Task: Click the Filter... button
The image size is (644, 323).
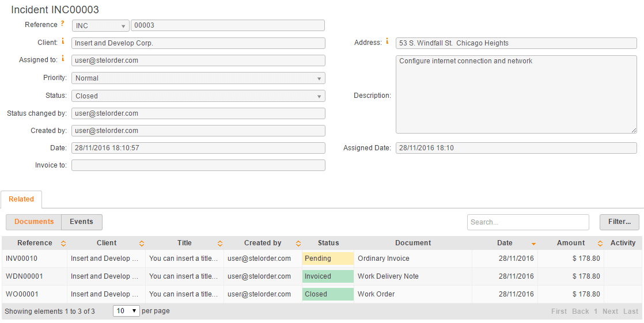Action: 619,222
